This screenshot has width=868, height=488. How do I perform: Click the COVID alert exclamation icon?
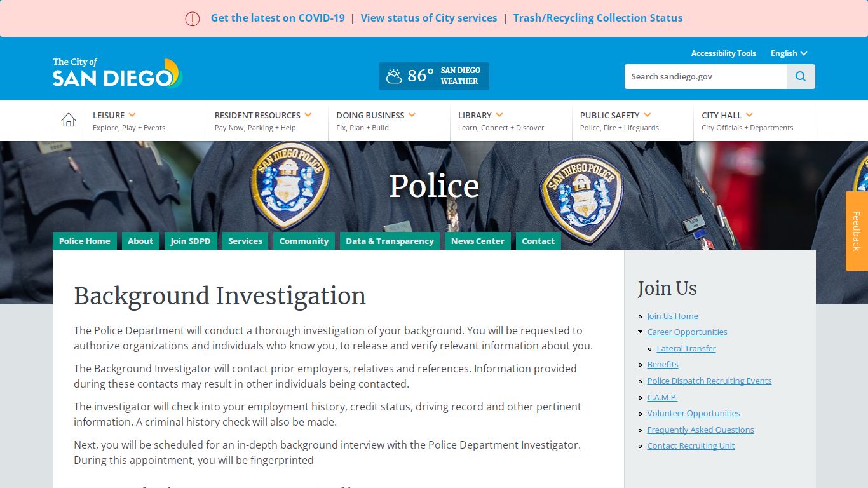tap(193, 19)
